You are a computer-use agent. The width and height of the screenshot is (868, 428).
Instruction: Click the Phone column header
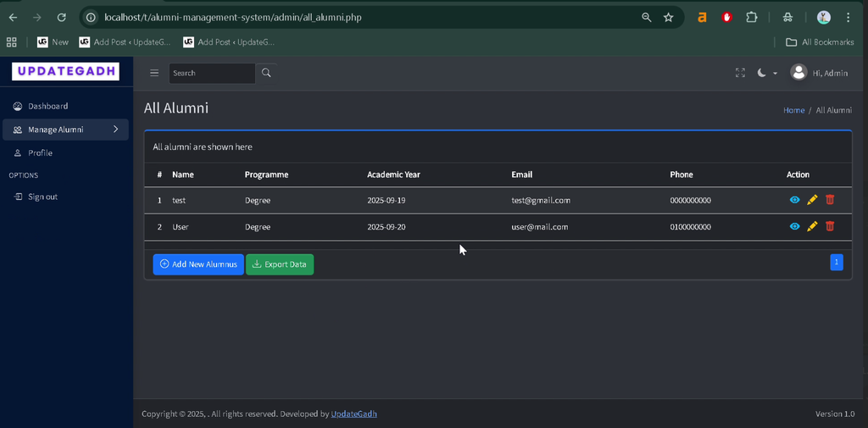point(681,175)
